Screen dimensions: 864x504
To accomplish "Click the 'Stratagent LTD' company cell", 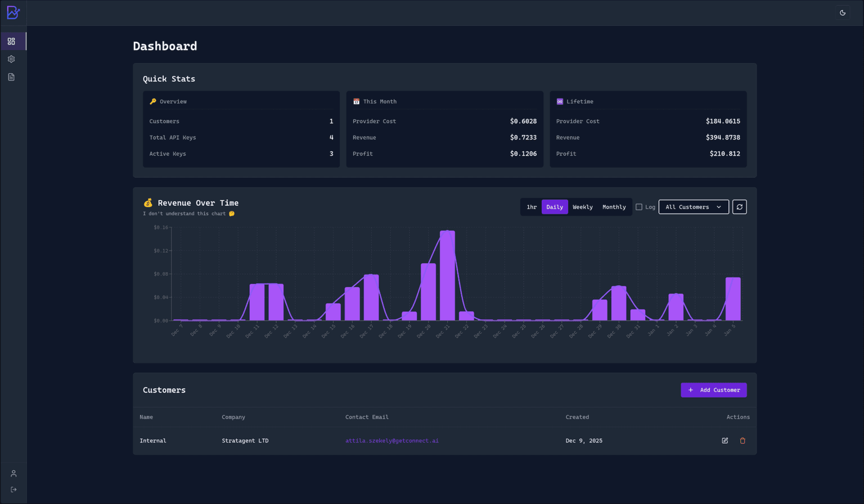I will pyautogui.click(x=245, y=441).
